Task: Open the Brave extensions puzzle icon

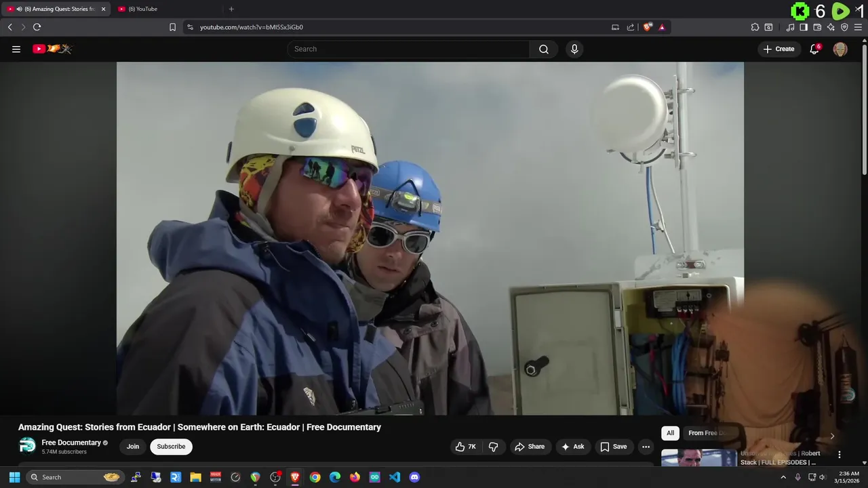Action: tap(755, 27)
